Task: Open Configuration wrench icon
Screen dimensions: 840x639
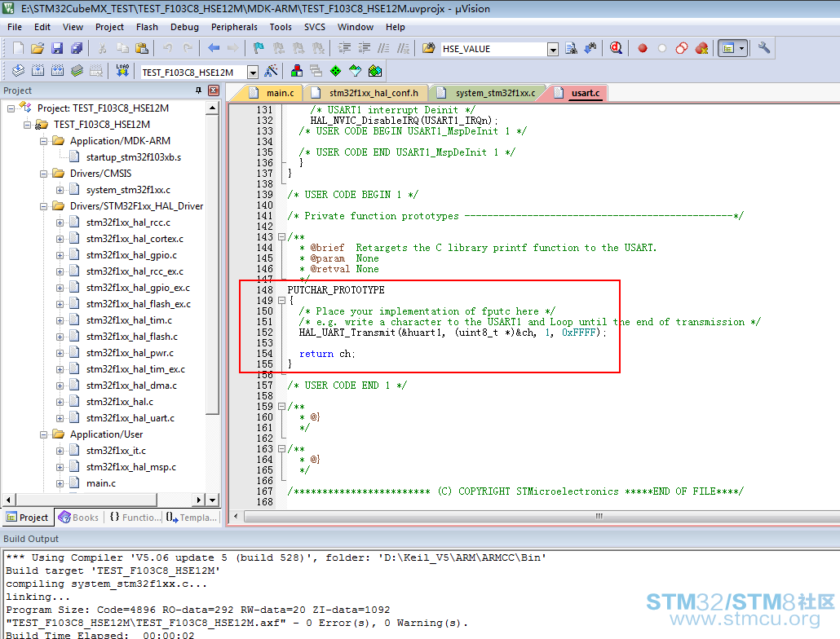Action: pos(764,48)
